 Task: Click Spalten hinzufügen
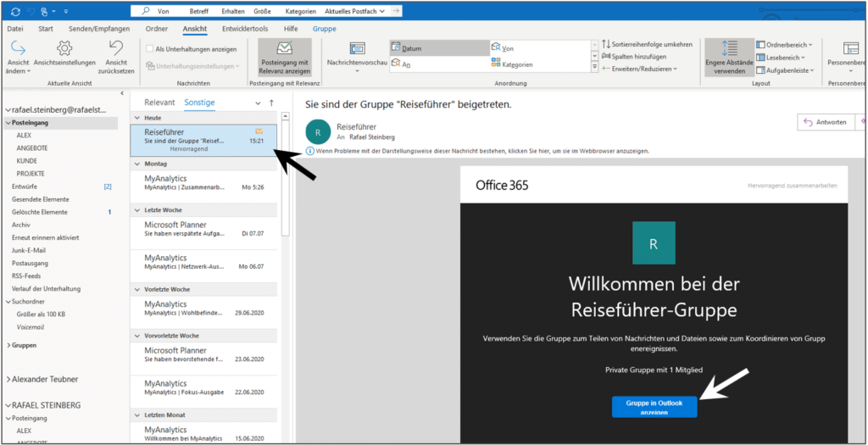[x=634, y=57]
